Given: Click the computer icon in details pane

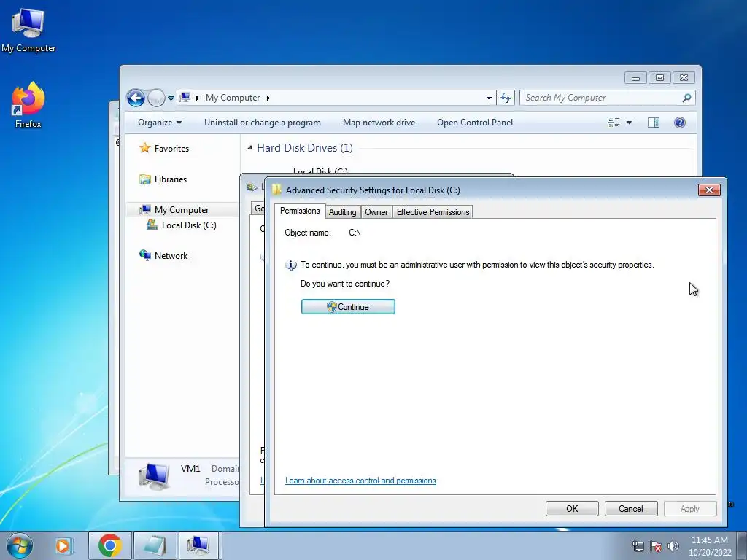Looking at the screenshot, I should (155, 476).
